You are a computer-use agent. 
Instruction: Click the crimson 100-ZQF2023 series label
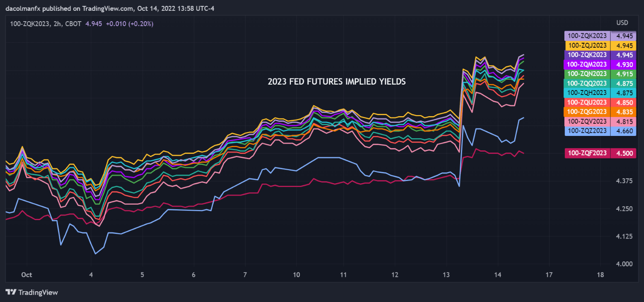pyautogui.click(x=587, y=153)
